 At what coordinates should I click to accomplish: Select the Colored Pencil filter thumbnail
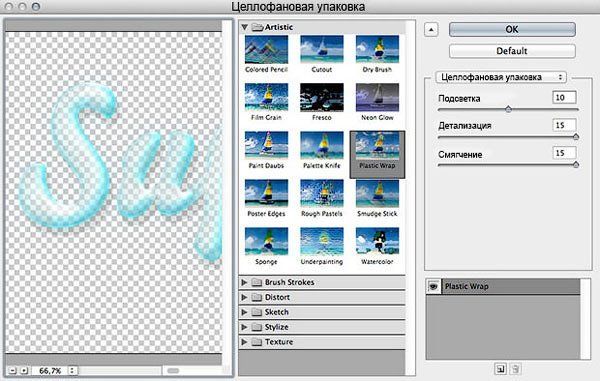(x=266, y=49)
